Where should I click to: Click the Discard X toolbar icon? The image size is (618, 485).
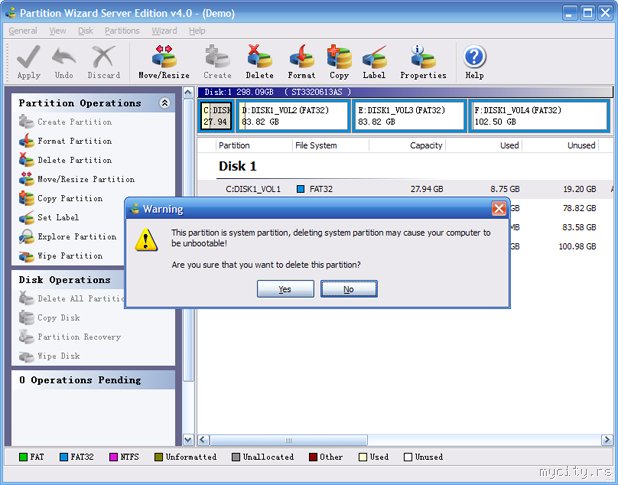104,57
